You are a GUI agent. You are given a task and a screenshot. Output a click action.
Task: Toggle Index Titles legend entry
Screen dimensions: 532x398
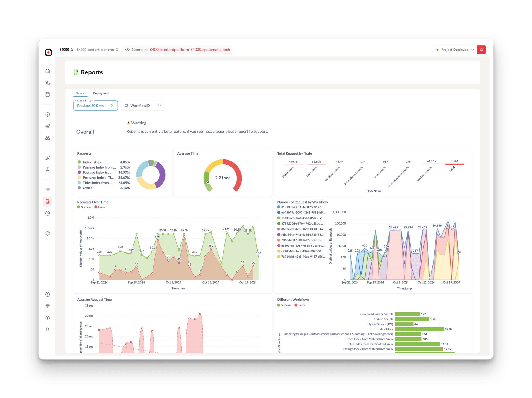pyautogui.click(x=104, y=162)
